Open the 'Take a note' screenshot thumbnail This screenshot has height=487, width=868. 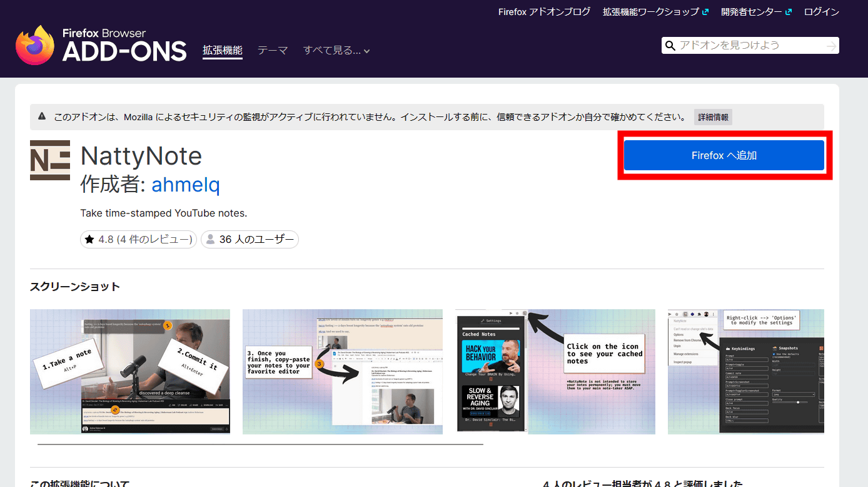130,371
